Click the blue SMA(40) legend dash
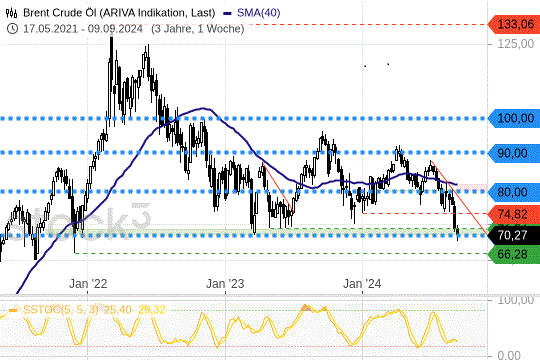The width and height of the screenshot is (540, 360). pos(227,13)
